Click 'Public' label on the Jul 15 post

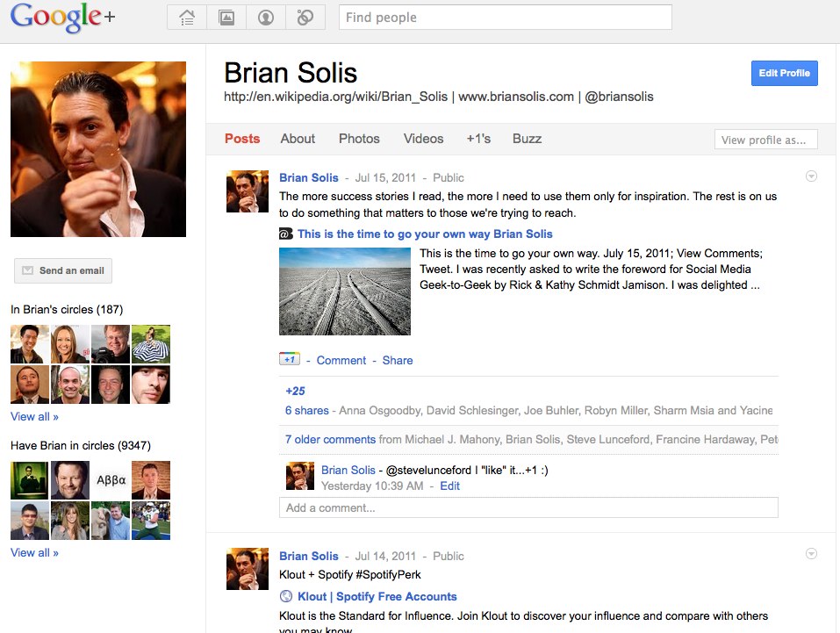tap(449, 177)
